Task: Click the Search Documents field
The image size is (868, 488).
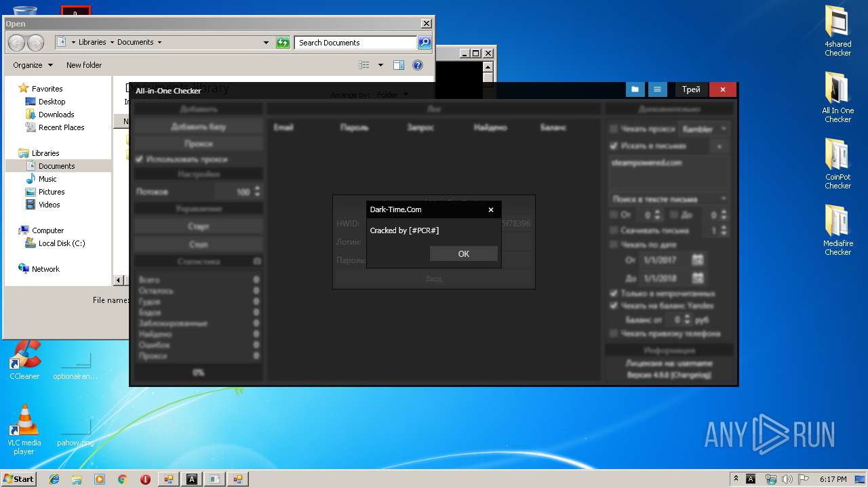Action: [x=356, y=43]
